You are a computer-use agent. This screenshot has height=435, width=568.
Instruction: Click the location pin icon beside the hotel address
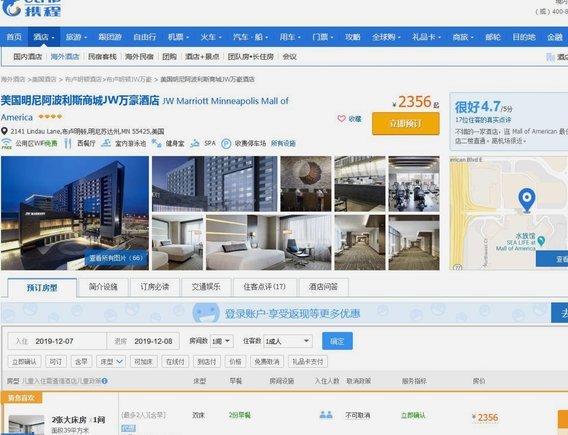point(4,131)
